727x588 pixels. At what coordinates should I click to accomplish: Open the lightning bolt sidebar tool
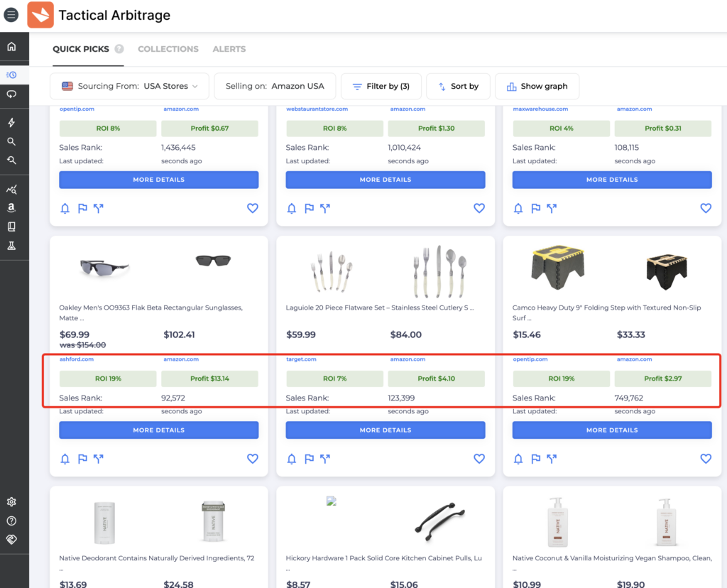click(x=11, y=122)
